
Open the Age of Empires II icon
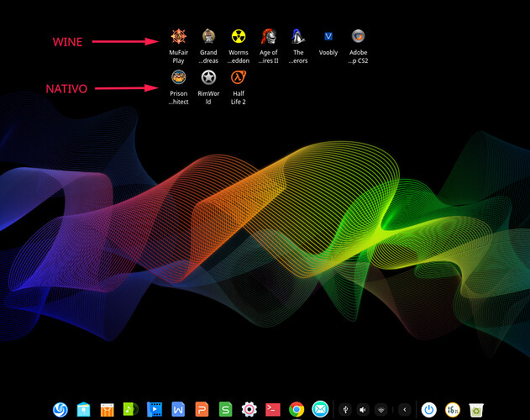pos(269,36)
